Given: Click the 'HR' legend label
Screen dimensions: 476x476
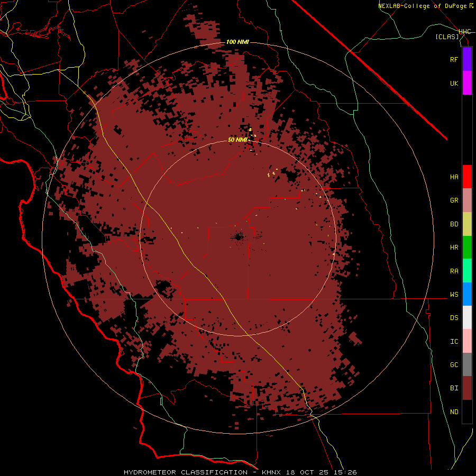Looking at the screenshot, I should 454,248.
